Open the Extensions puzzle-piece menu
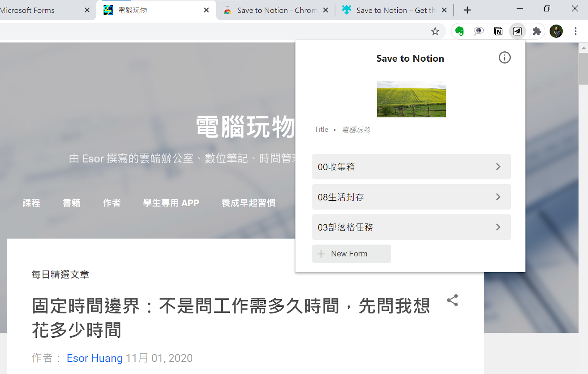Image resolution: width=588 pixels, height=374 pixels. pyautogui.click(x=537, y=31)
